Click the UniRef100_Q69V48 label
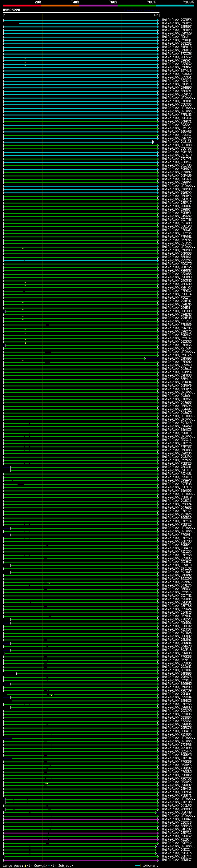This screenshot has width=197, height=868. pos(176,365)
